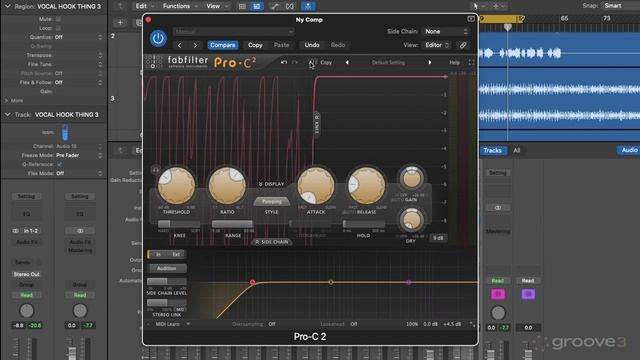The width and height of the screenshot is (640, 360).
Task: Open the plug-in preset Manual dropdown
Action: 233,31
